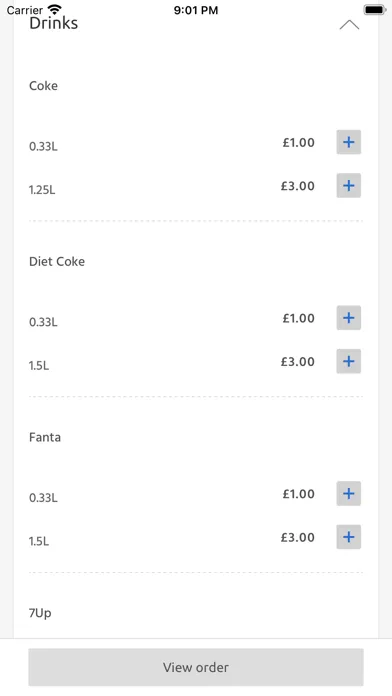Image resolution: width=392 pixels, height=696 pixels.
Task: Select the Drinks section header
Action: [54, 23]
